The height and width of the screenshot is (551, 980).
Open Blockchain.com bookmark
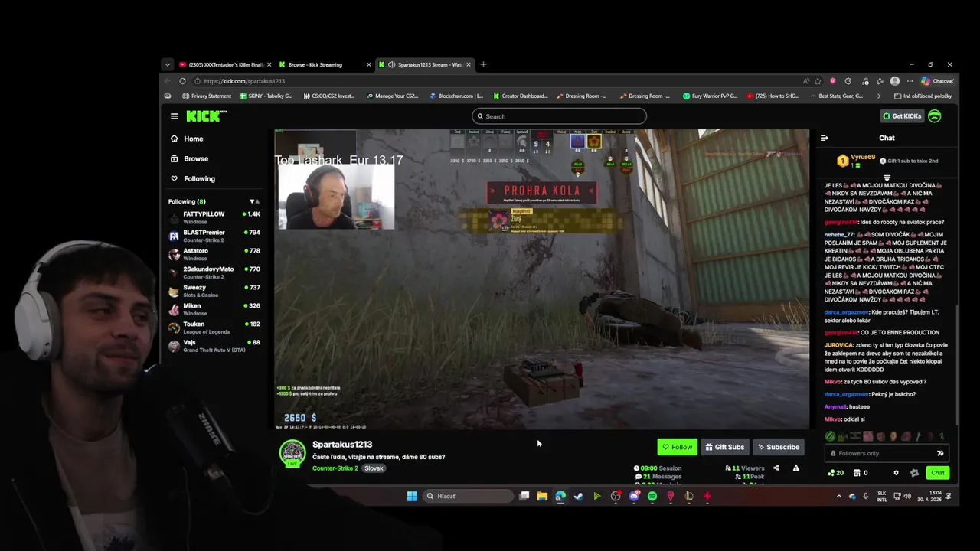pyautogui.click(x=456, y=96)
